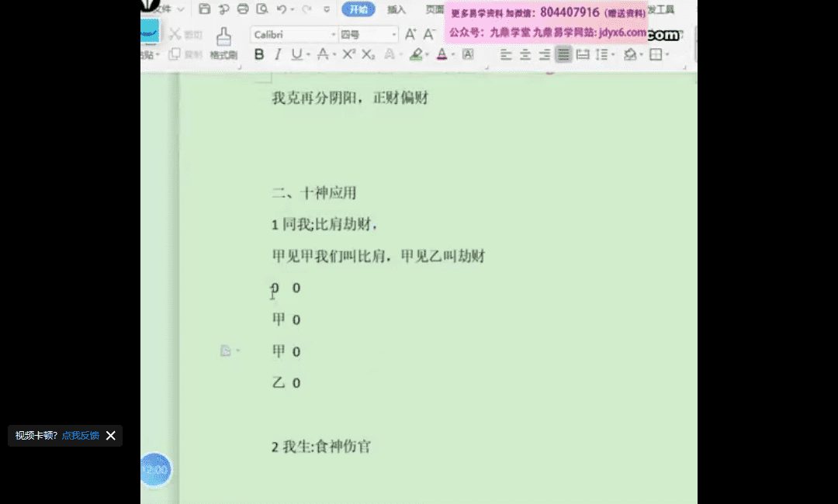Toggle Bold formatting
This screenshot has width=838, height=504.
259,54
